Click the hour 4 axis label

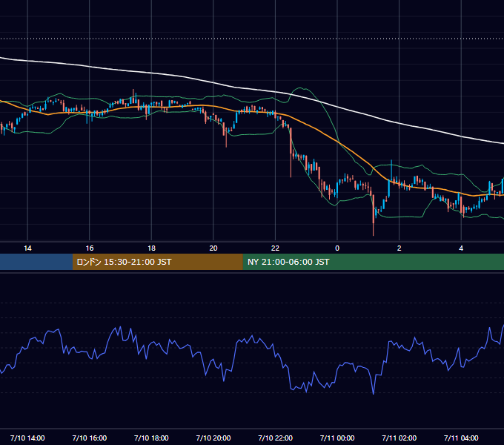461,248
